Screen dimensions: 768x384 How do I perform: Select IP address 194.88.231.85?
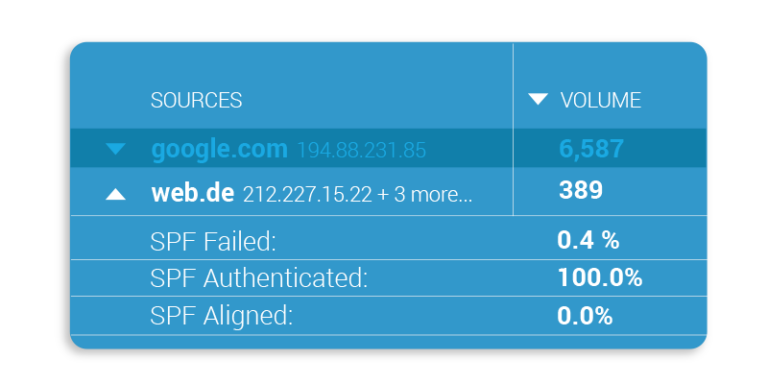362,150
